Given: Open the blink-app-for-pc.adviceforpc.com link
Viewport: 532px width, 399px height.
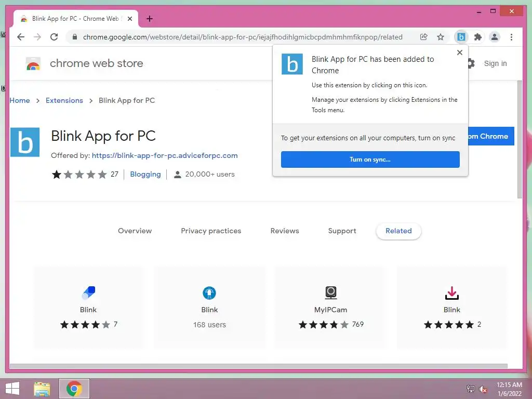Looking at the screenshot, I should (x=165, y=155).
